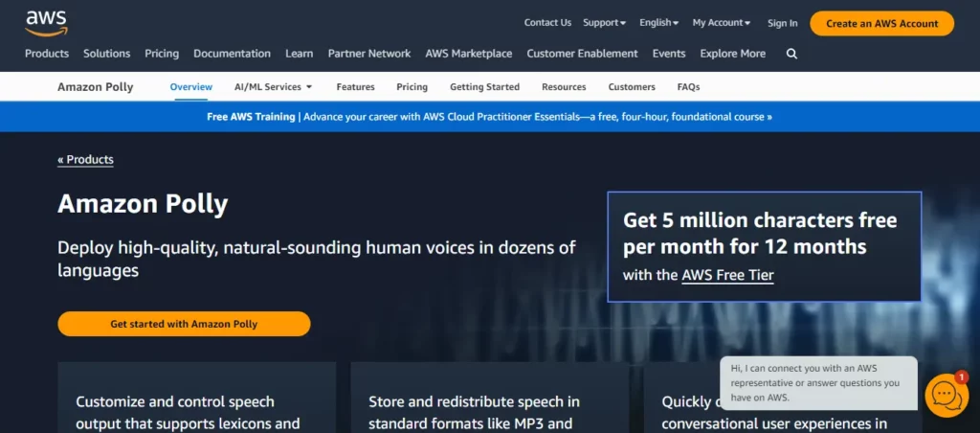
Task: Select the Overview tab
Action: click(x=191, y=87)
